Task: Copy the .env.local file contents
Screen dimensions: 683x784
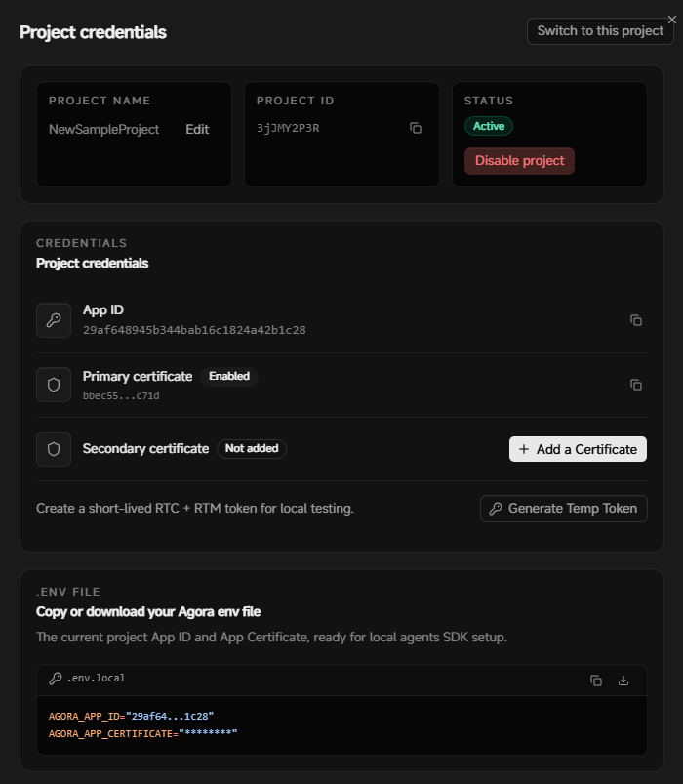Action: pos(596,681)
